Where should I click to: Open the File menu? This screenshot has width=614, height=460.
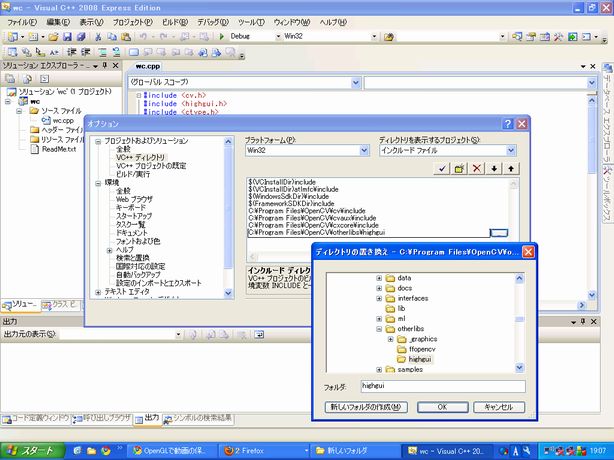tap(22, 22)
